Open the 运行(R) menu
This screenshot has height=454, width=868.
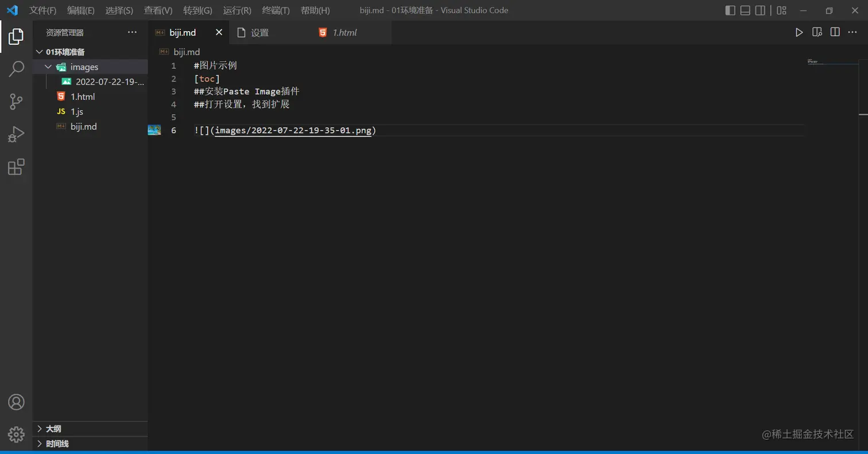click(237, 10)
